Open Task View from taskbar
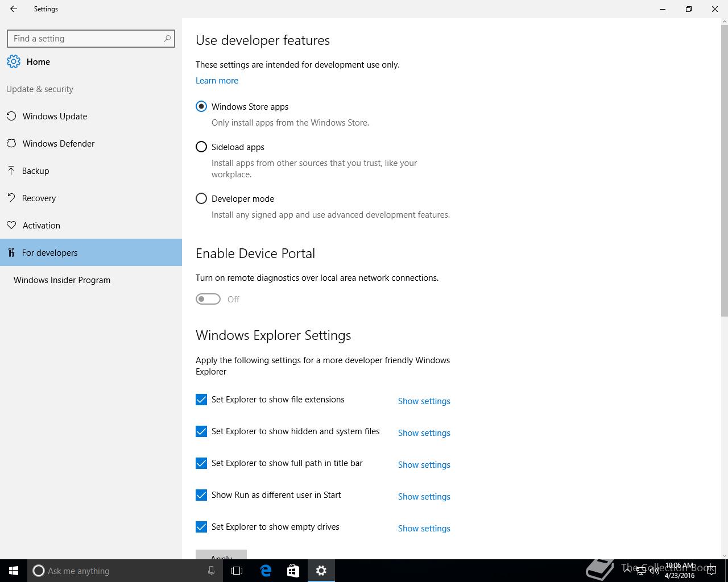728x582 pixels. (237, 571)
